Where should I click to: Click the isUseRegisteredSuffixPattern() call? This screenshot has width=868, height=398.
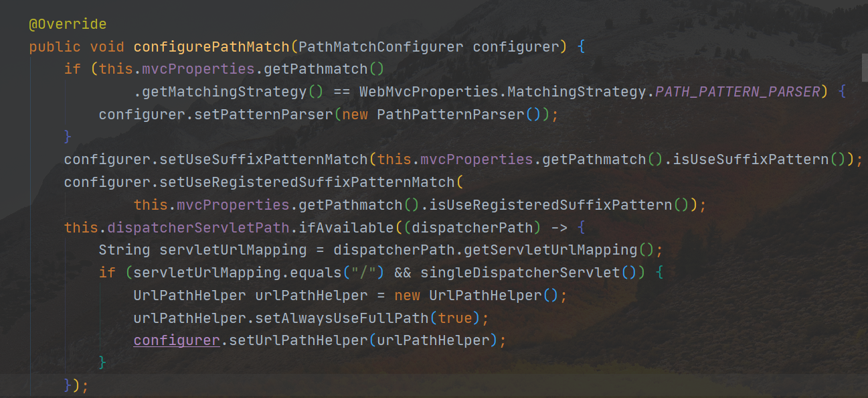click(559, 205)
